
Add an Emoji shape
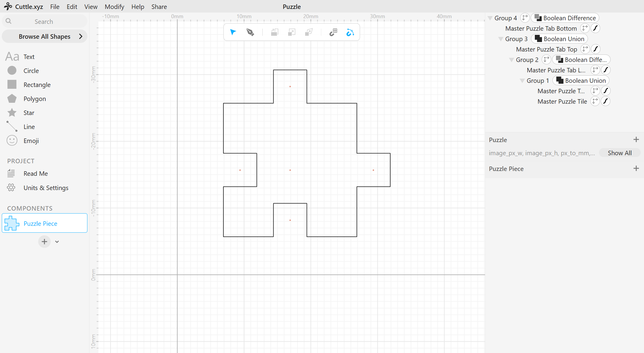(31, 141)
